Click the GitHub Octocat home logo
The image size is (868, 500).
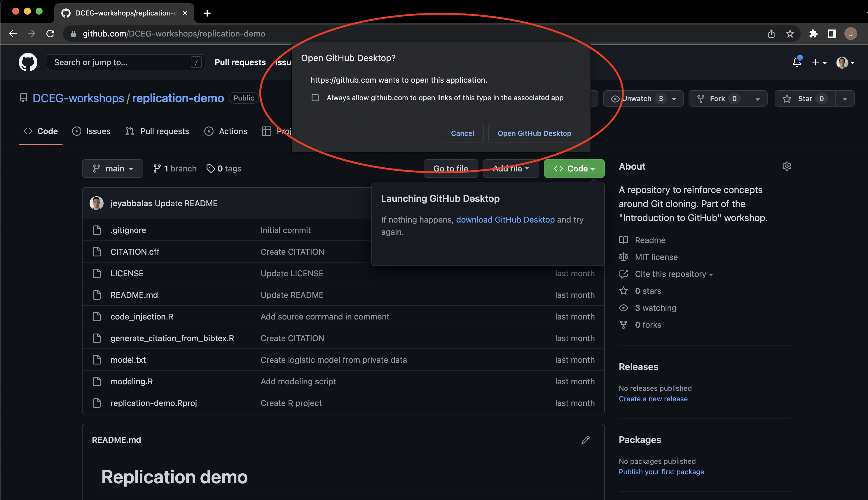point(28,62)
